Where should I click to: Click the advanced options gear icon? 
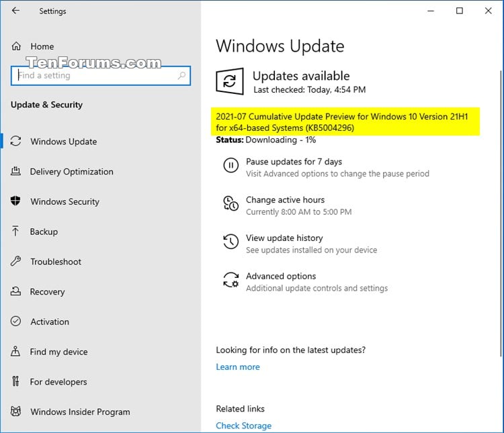click(230, 280)
